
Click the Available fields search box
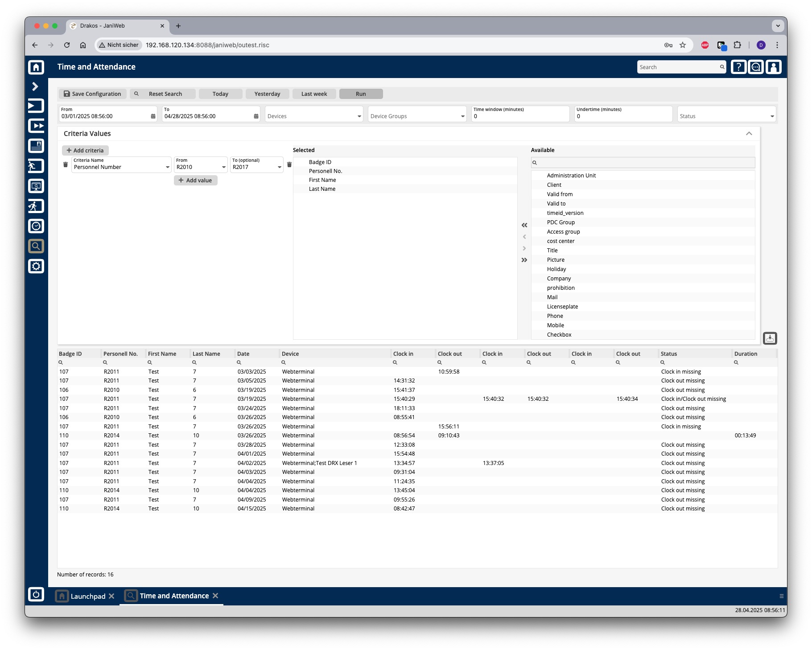click(x=643, y=163)
